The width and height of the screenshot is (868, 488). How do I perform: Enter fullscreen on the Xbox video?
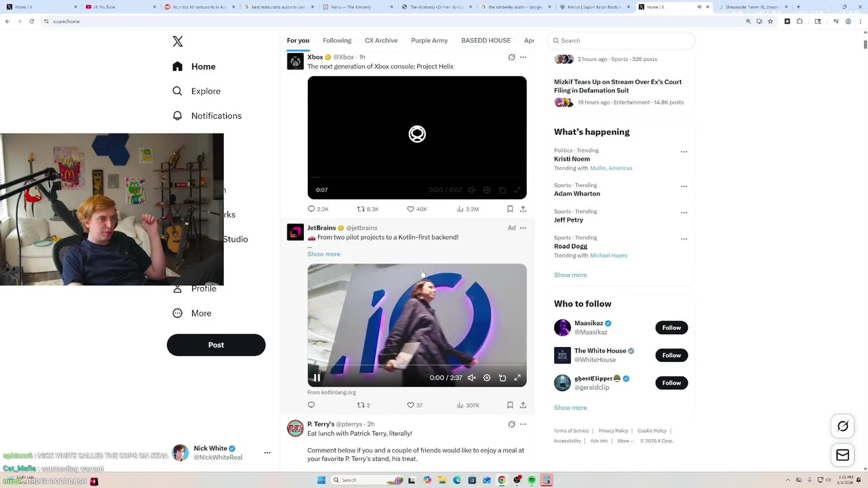(517, 190)
